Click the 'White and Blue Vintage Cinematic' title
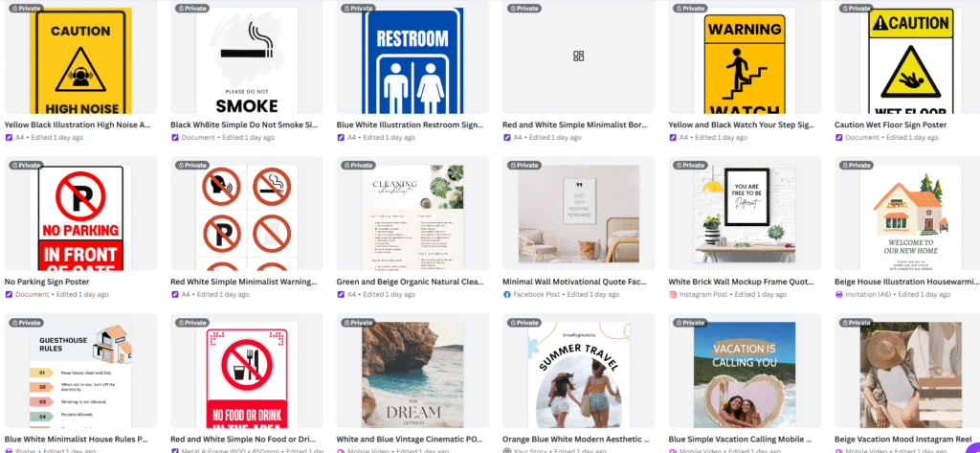The image size is (980, 453). [409, 440]
